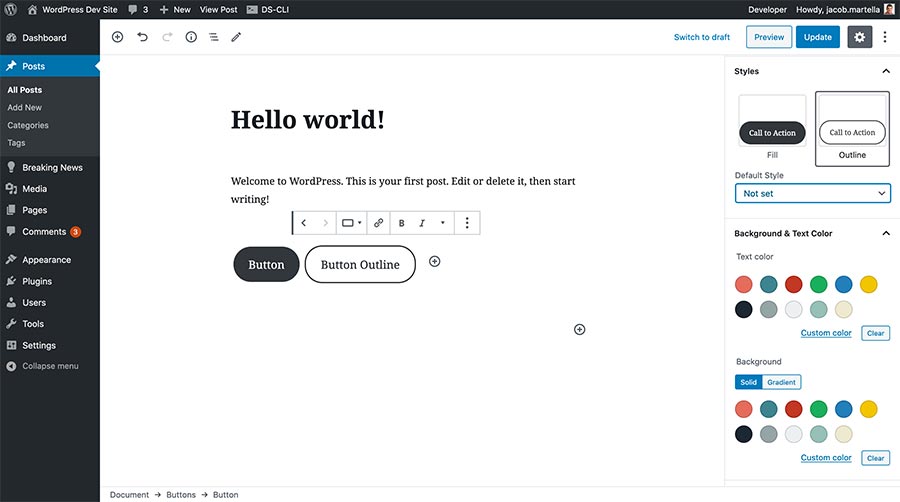Open All Posts submenu
900x502 pixels.
point(25,90)
